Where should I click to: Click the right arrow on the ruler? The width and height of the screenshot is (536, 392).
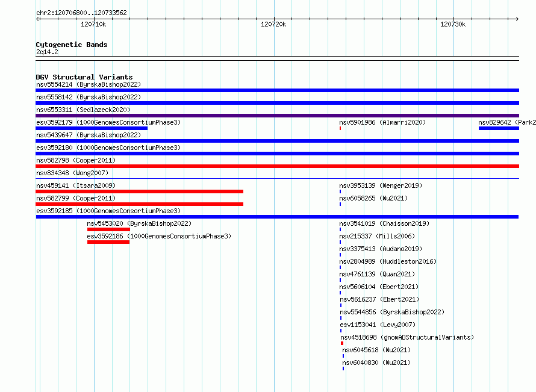coord(517,19)
